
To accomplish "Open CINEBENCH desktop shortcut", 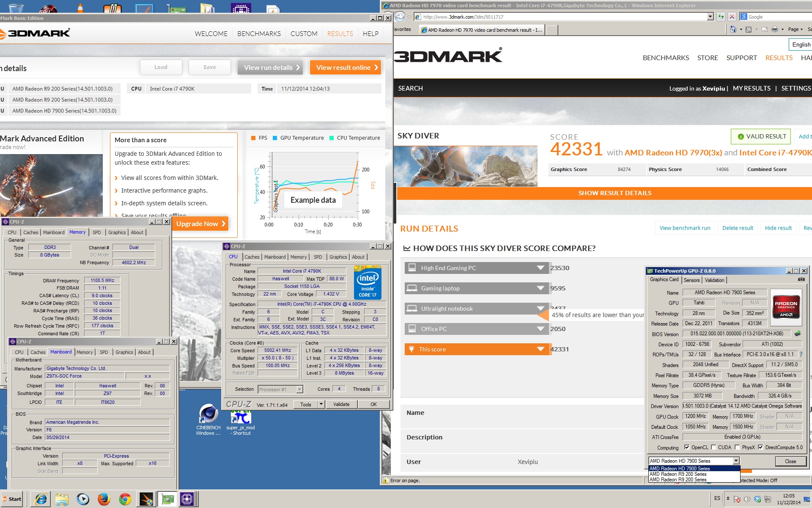I will [x=208, y=420].
